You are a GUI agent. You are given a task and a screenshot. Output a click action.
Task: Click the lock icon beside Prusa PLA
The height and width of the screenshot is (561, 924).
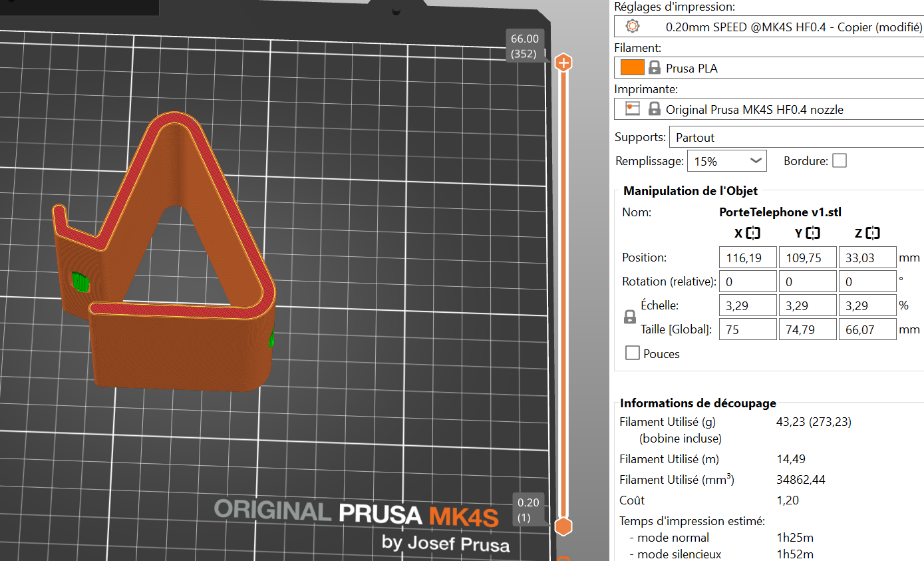(655, 68)
